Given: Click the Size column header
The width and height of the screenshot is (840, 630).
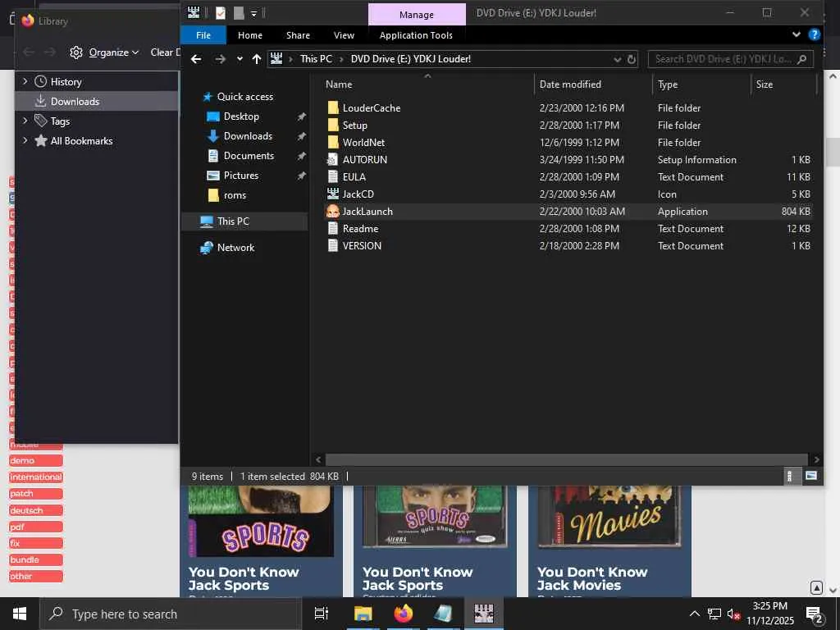Looking at the screenshot, I should [765, 84].
